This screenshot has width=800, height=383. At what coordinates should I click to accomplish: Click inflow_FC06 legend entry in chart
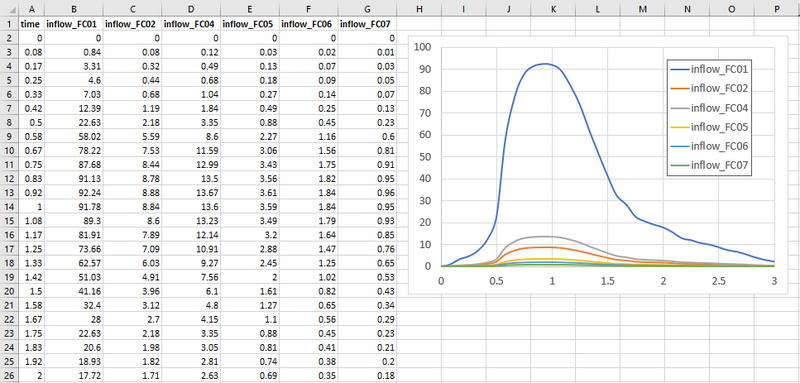(x=709, y=146)
